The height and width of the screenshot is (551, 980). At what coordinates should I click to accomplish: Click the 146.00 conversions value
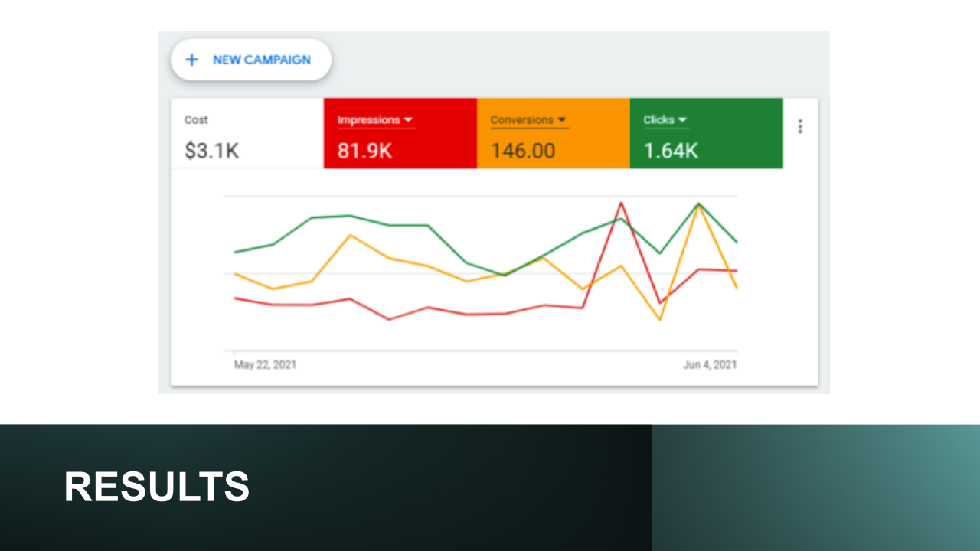pyautogui.click(x=523, y=151)
